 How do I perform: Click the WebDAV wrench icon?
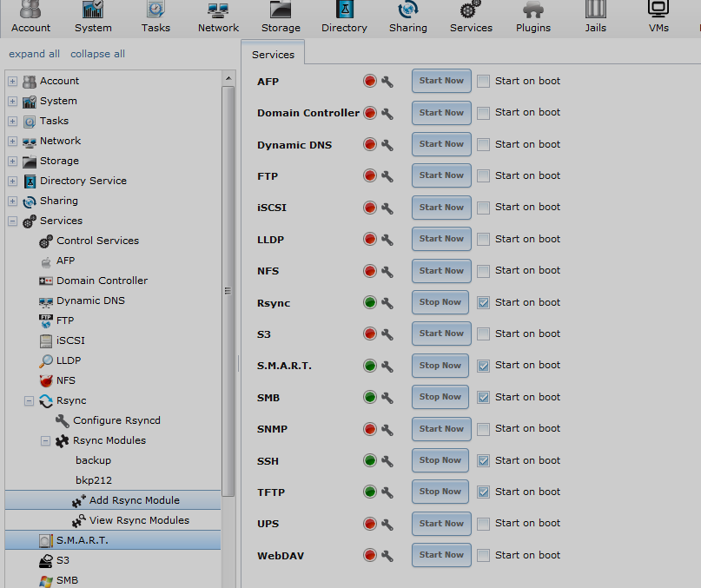click(387, 556)
